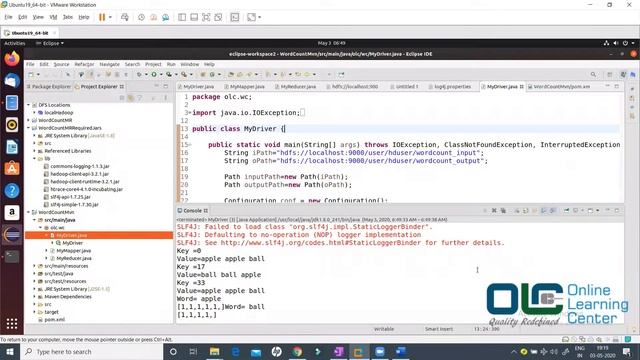Open the Eclipse Refactor menu
This screenshot has width=640, height=360.
click(x=84, y=64)
